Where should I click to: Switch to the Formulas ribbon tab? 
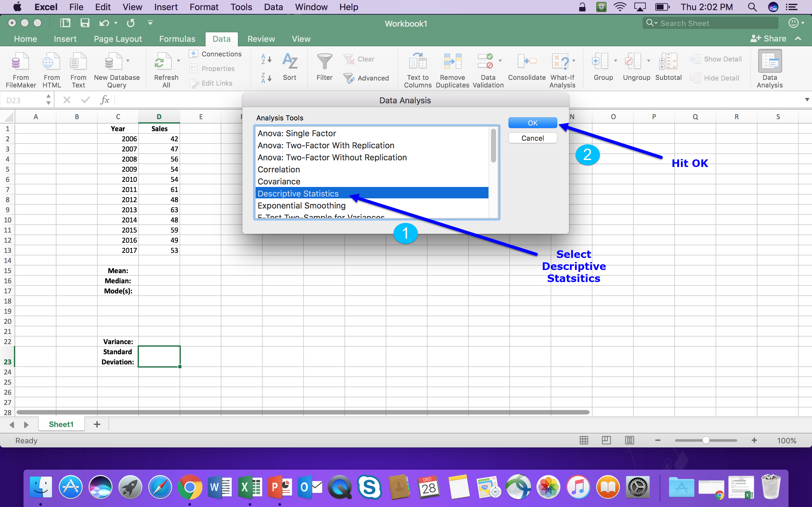(177, 39)
